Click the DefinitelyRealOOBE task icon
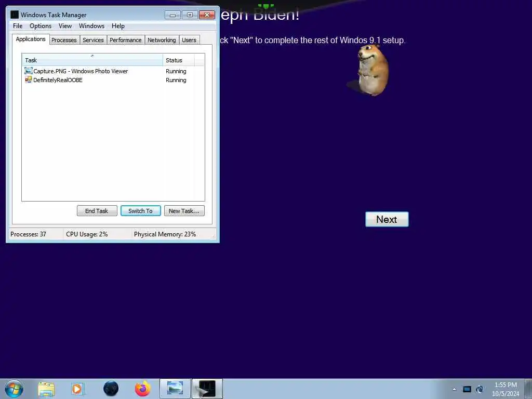The width and height of the screenshot is (532, 399). [x=28, y=79]
